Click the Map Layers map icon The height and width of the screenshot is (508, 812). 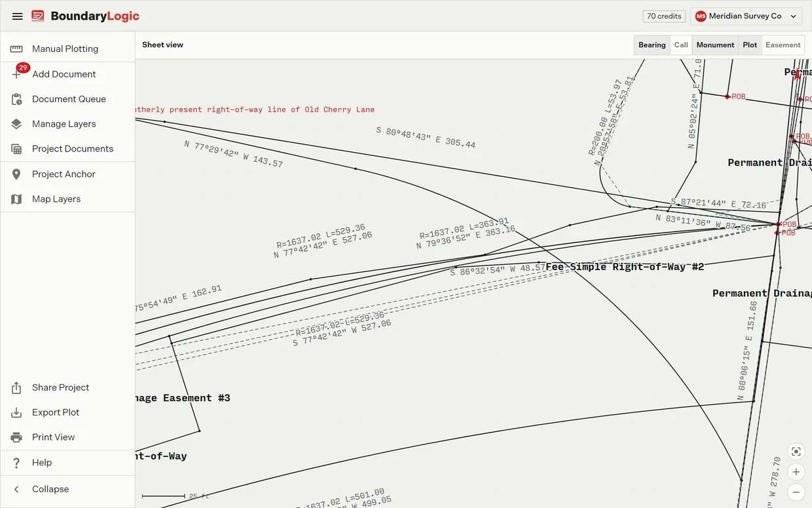click(x=16, y=199)
